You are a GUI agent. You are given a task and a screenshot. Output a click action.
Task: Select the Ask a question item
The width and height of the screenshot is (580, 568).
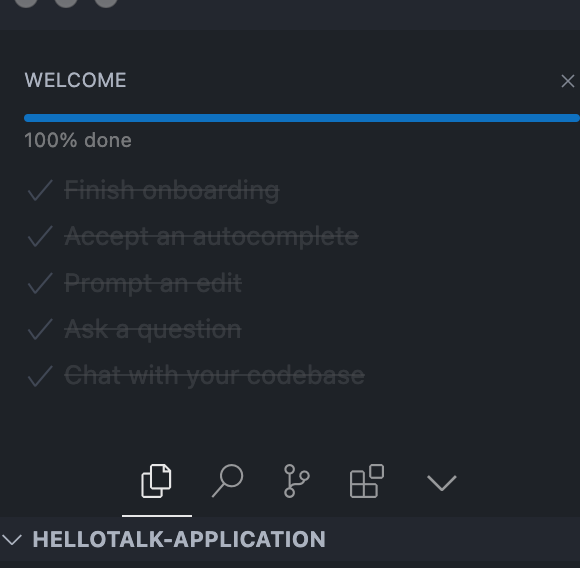[153, 329]
